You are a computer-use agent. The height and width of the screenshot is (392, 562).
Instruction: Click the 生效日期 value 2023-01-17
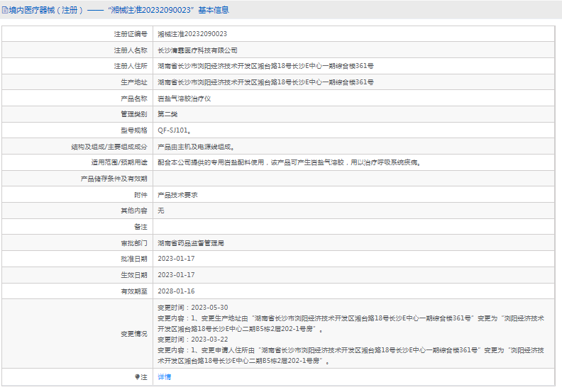[x=176, y=275]
